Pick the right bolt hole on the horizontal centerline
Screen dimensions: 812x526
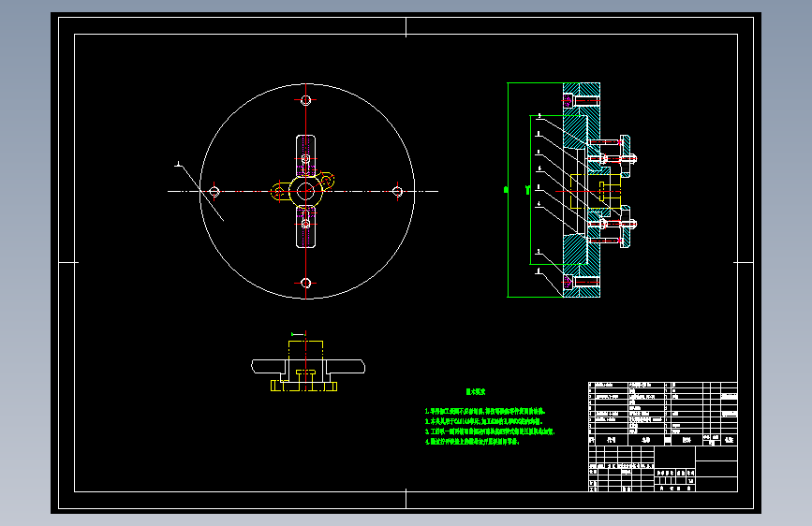point(397,192)
